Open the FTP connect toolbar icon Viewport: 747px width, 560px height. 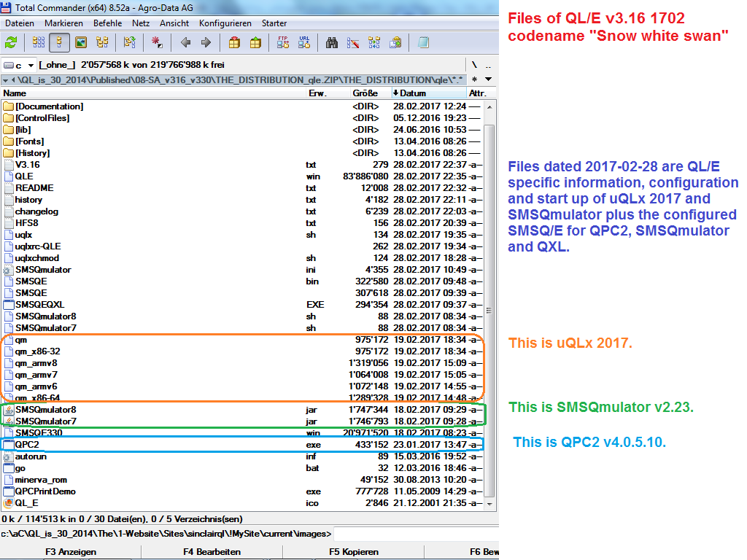[283, 42]
